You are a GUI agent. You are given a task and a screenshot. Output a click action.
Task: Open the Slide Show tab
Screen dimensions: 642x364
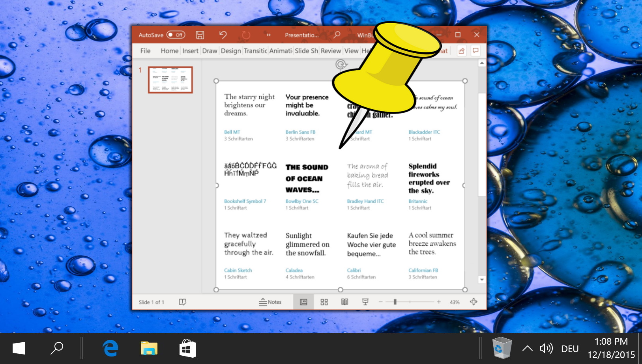306,50
